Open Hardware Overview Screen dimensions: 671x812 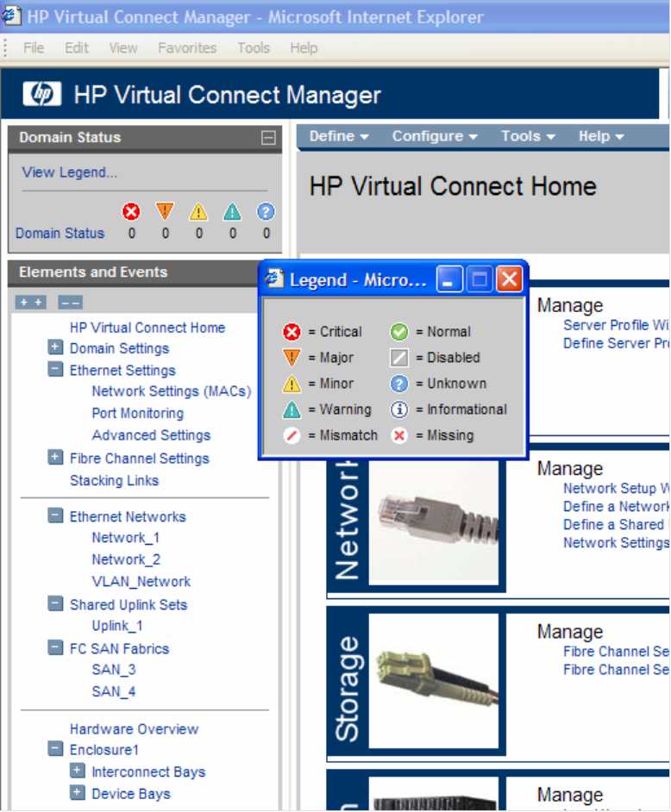(x=135, y=729)
